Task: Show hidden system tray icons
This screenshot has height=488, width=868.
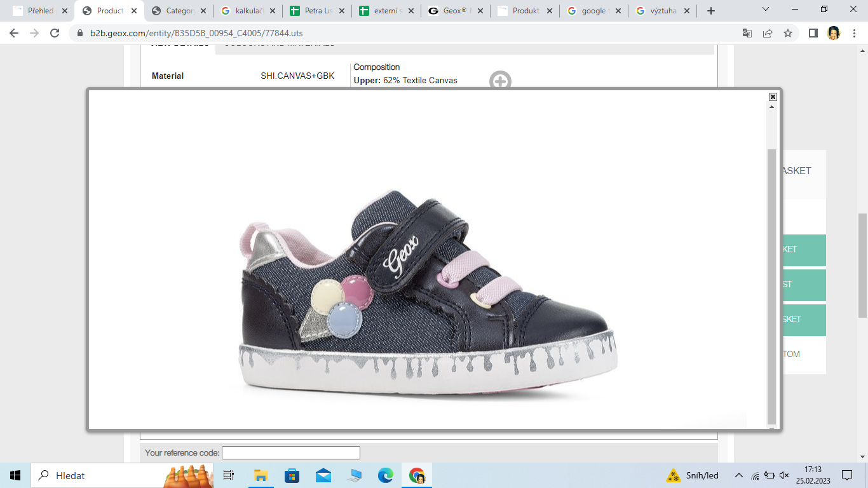Action: [x=738, y=475]
